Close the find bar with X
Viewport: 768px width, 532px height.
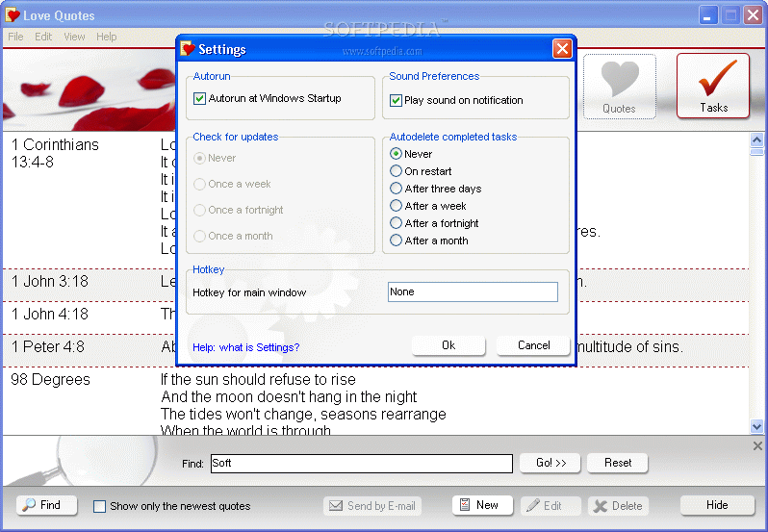[x=757, y=445]
